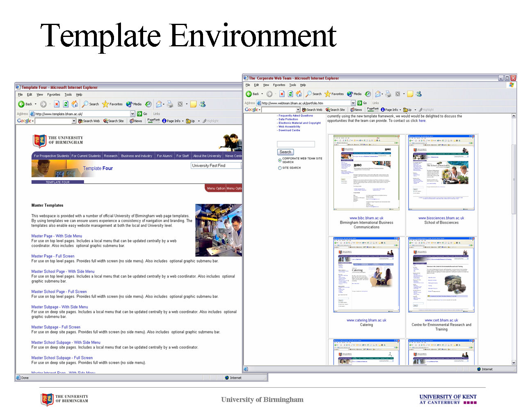Click Mail icon in Template Four window

[159, 104]
